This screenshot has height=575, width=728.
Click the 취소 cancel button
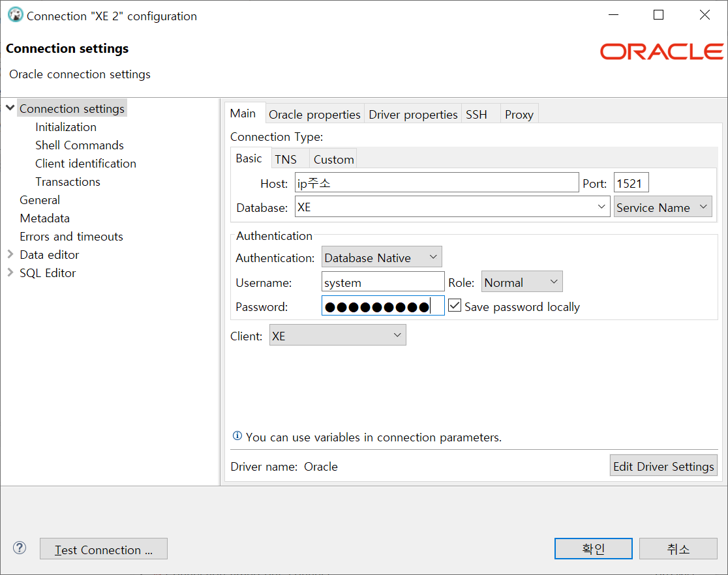(x=678, y=549)
